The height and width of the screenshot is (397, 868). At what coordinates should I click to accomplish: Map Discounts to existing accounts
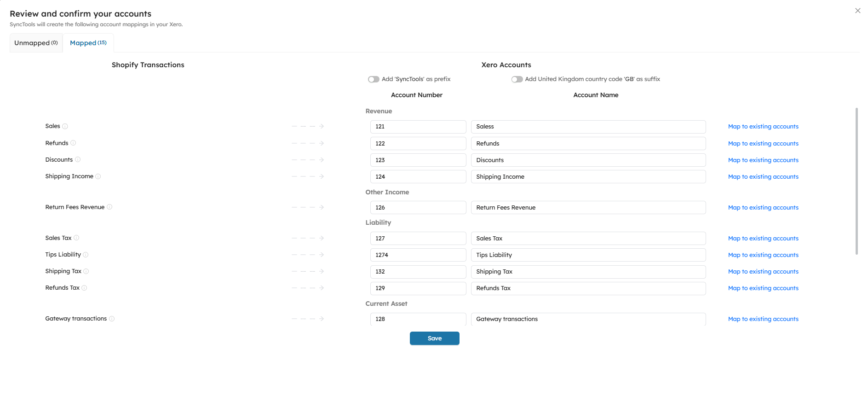click(763, 160)
